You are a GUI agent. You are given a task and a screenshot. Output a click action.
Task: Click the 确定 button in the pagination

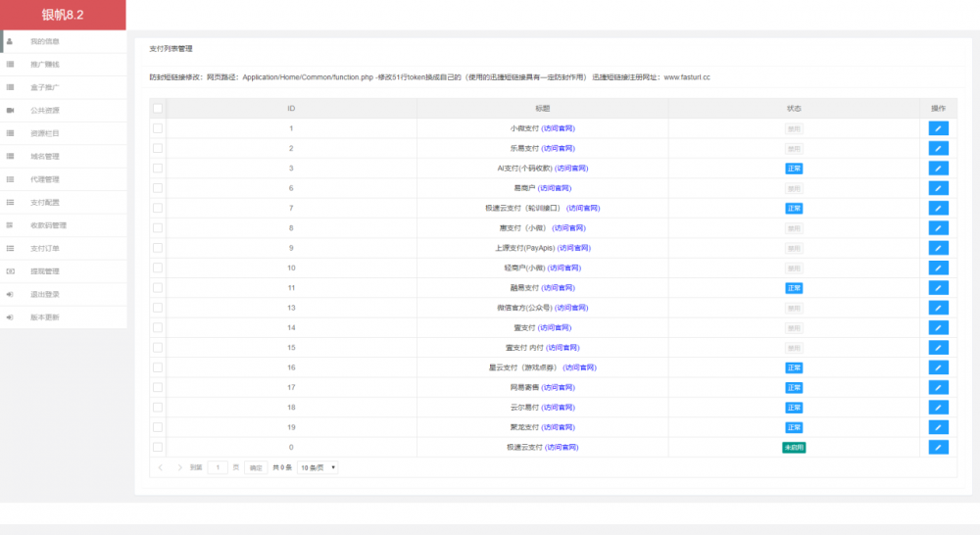pos(256,467)
